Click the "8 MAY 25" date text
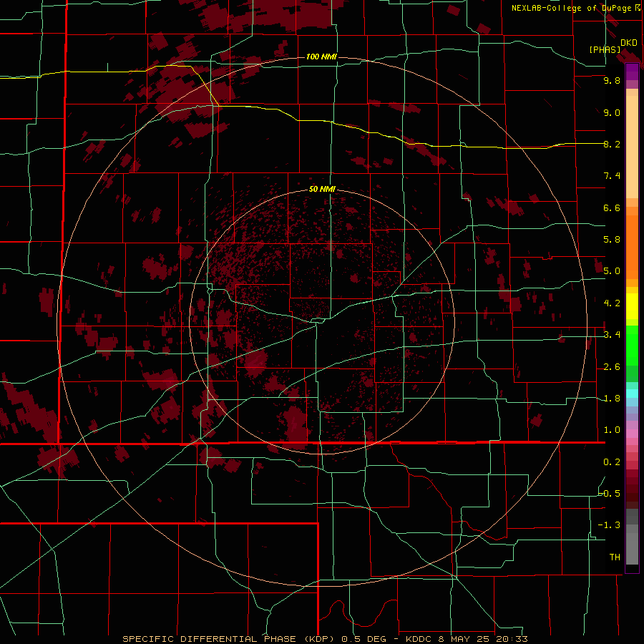The width and height of the screenshot is (644, 644). click(x=464, y=639)
